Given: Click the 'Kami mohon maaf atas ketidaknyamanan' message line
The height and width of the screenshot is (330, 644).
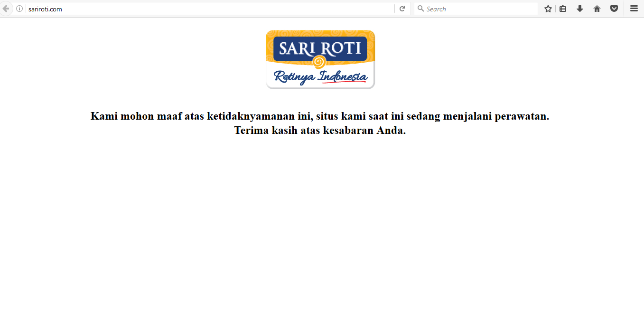Looking at the screenshot, I should (320, 116).
